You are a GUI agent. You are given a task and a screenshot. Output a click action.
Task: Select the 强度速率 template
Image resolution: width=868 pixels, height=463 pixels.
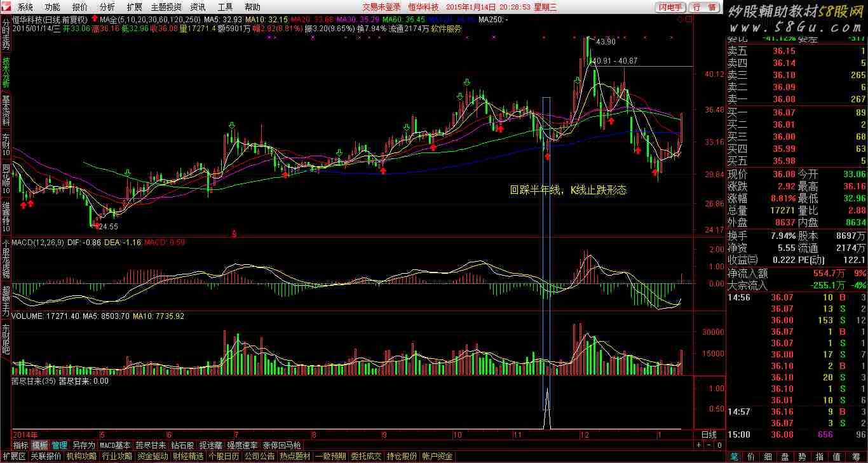pos(243,445)
